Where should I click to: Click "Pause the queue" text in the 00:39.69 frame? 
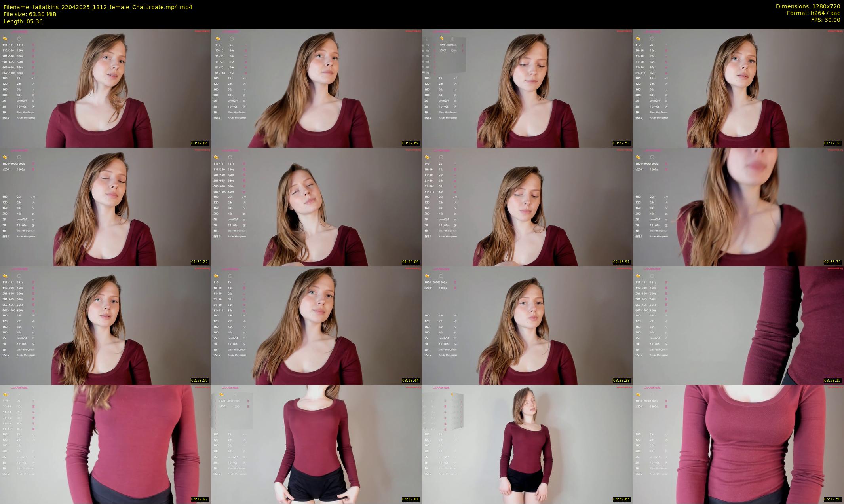tap(237, 118)
